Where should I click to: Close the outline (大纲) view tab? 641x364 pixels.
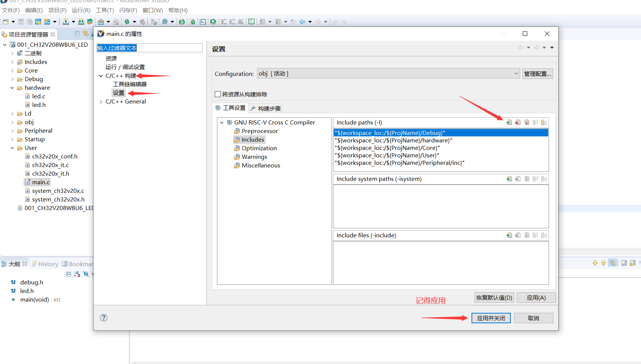coord(25,264)
